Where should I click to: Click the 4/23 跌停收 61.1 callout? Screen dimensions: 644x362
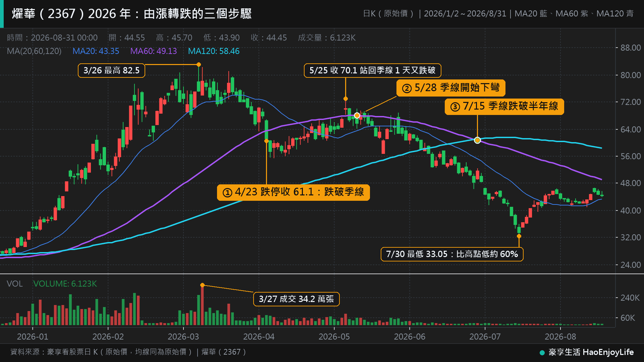(x=293, y=192)
